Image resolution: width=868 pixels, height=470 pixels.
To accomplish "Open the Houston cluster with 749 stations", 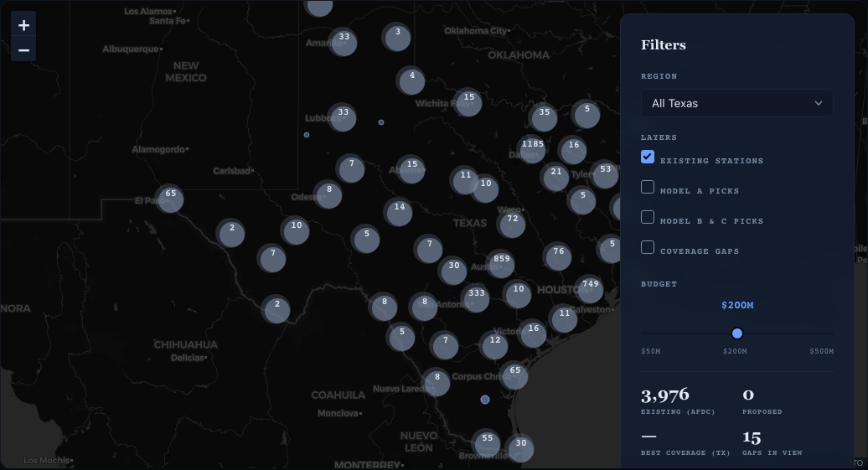I will (590, 288).
